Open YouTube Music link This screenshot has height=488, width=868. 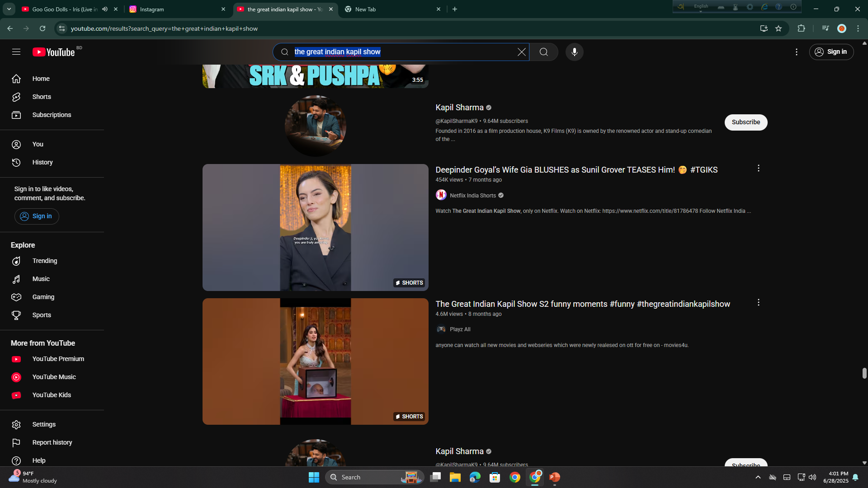point(52,377)
